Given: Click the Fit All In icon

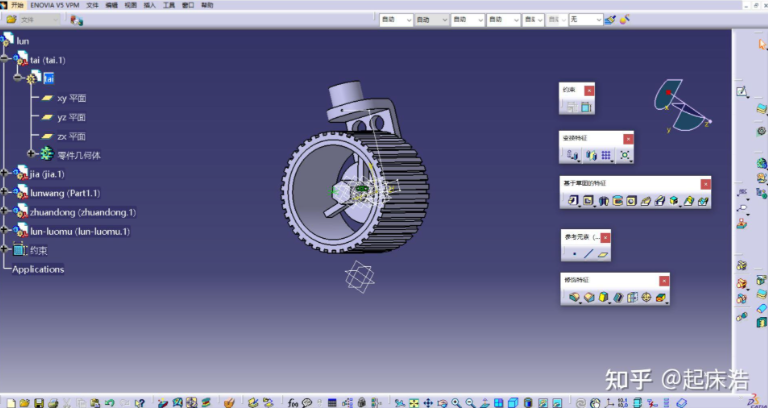Looking at the screenshot, I should pos(414,403).
